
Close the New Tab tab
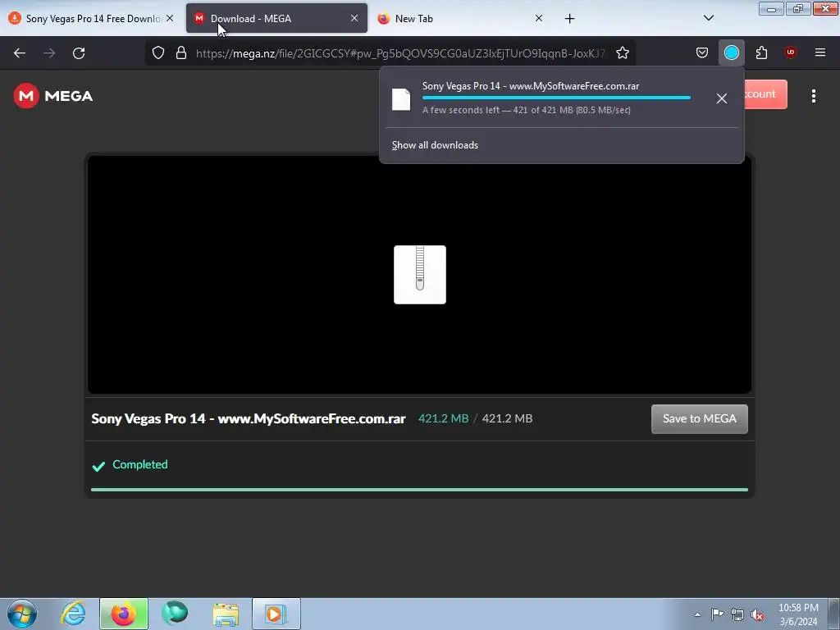pos(538,18)
